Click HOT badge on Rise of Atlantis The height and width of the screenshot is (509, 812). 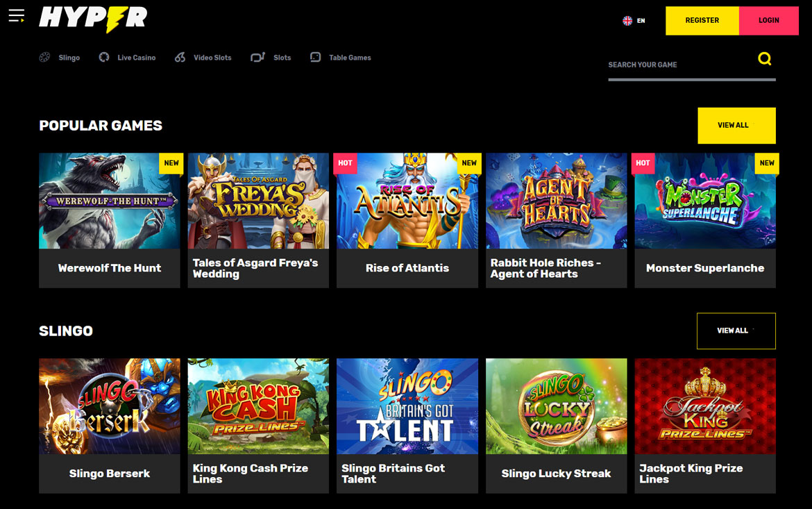point(345,163)
